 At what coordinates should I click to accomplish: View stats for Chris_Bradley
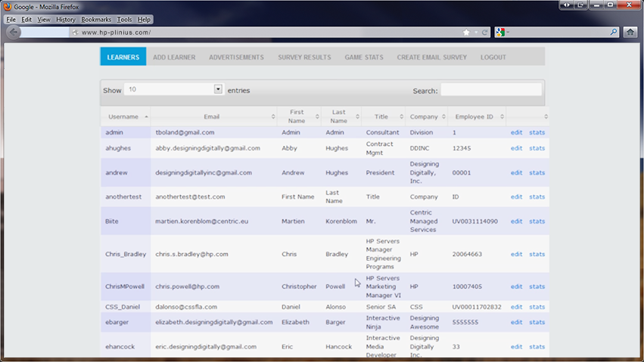[x=537, y=254]
